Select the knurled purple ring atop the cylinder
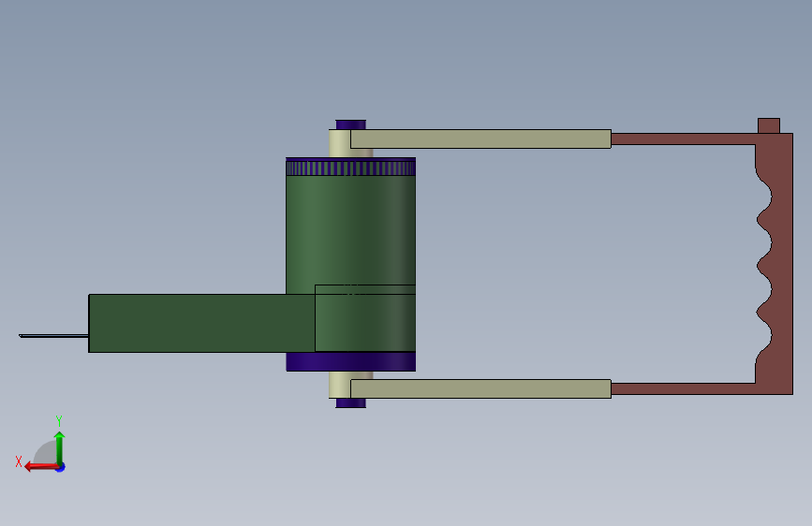The height and width of the screenshot is (526, 812). point(350,167)
